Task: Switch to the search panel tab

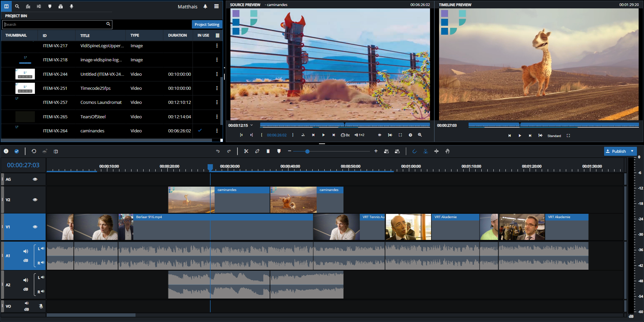Action: [x=17, y=6]
